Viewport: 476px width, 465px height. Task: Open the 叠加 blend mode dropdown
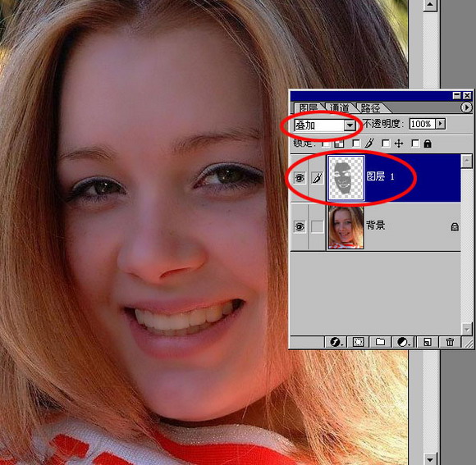click(x=350, y=125)
